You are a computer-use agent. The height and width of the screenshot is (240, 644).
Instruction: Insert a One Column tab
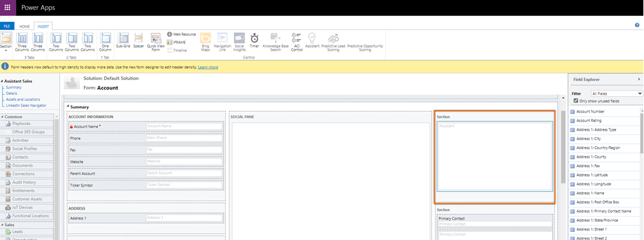pos(106,42)
